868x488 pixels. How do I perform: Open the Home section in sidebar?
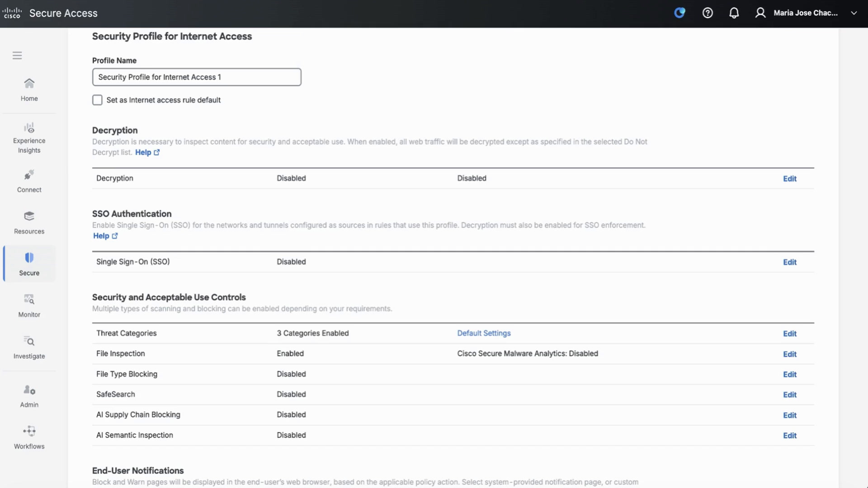[x=29, y=90]
